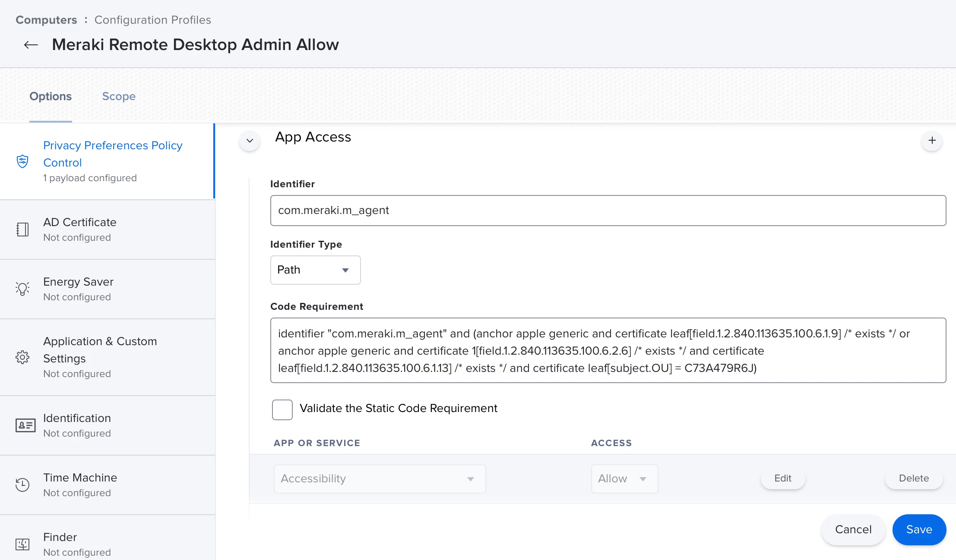Switch to the Options tab
956x560 pixels.
pyautogui.click(x=51, y=96)
